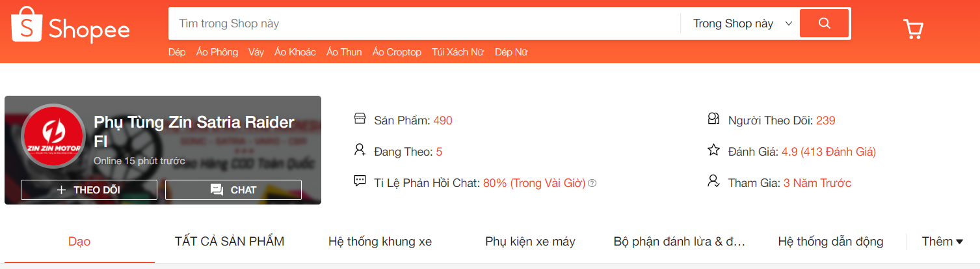Expand the Thêm category menu
980x269 pixels.
tap(942, 242)
